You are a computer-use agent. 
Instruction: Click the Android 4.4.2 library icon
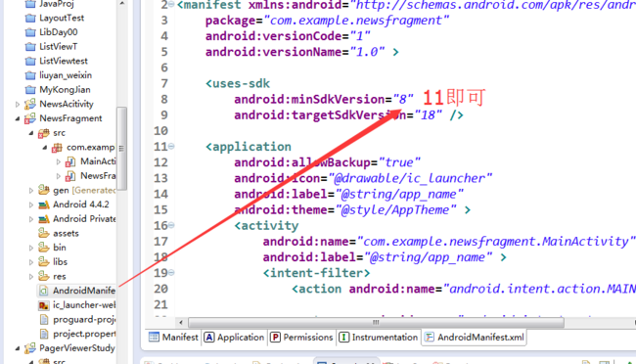(x=43, y=205)
